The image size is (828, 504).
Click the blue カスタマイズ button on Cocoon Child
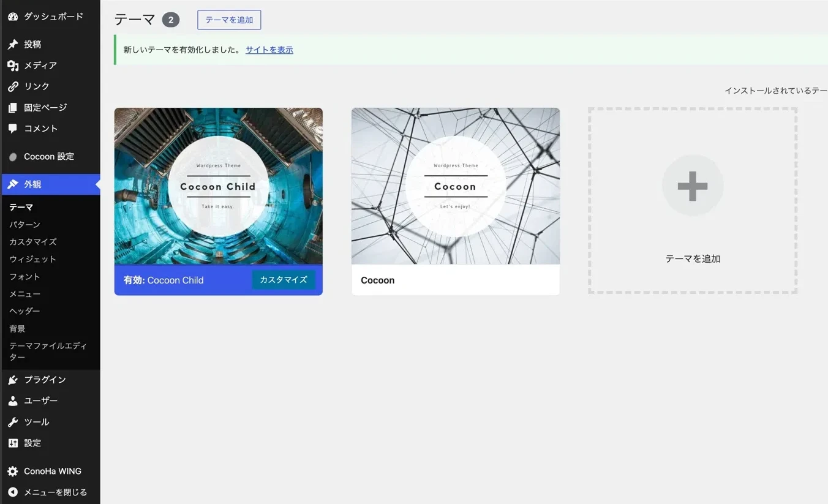(x=284, y=280)
